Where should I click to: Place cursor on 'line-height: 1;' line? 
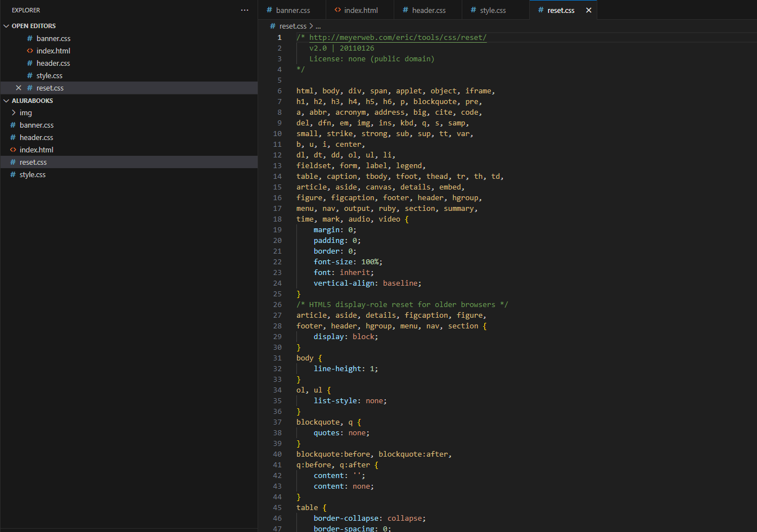click(x=346, y=368)
